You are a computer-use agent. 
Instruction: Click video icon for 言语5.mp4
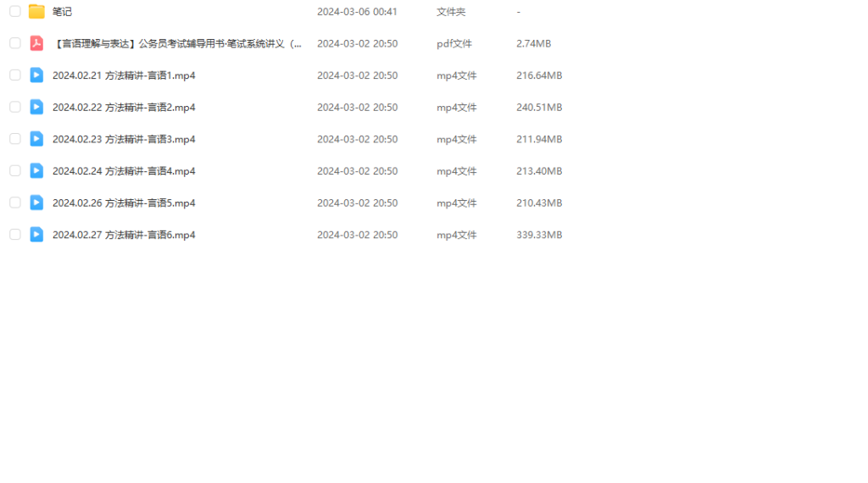click(36, 203)
